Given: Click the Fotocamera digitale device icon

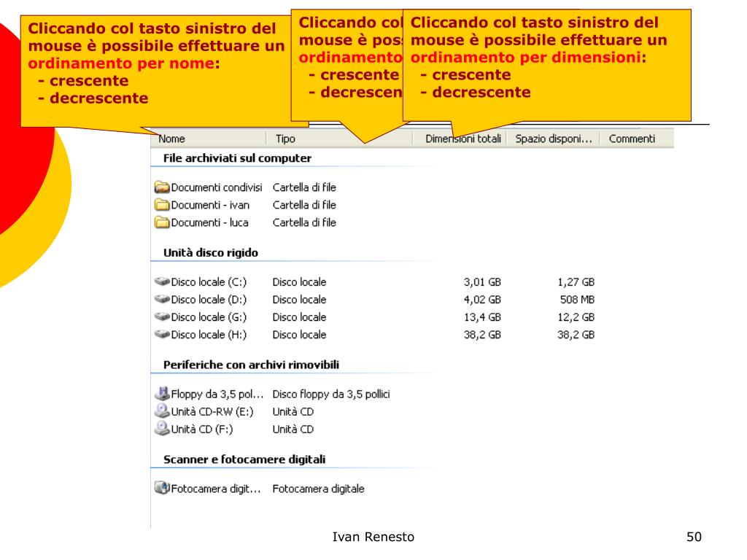Looking at the screenshot, I should [x=162, y=488].
